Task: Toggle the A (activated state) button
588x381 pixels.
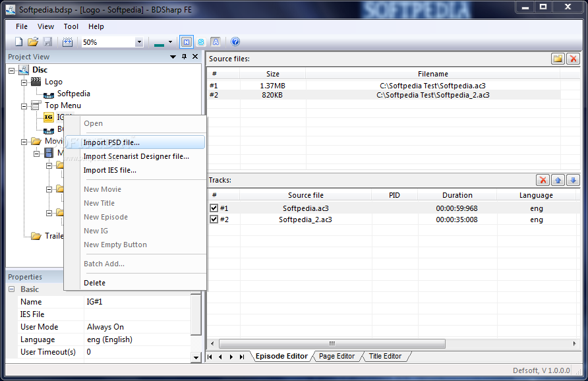Action: tap(216, 42)
